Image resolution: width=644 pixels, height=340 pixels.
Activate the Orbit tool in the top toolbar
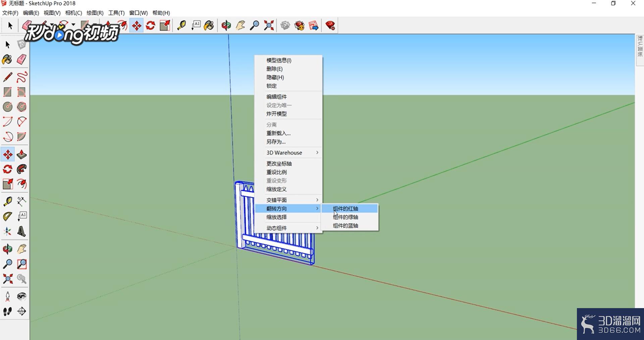tap(226, 26)
